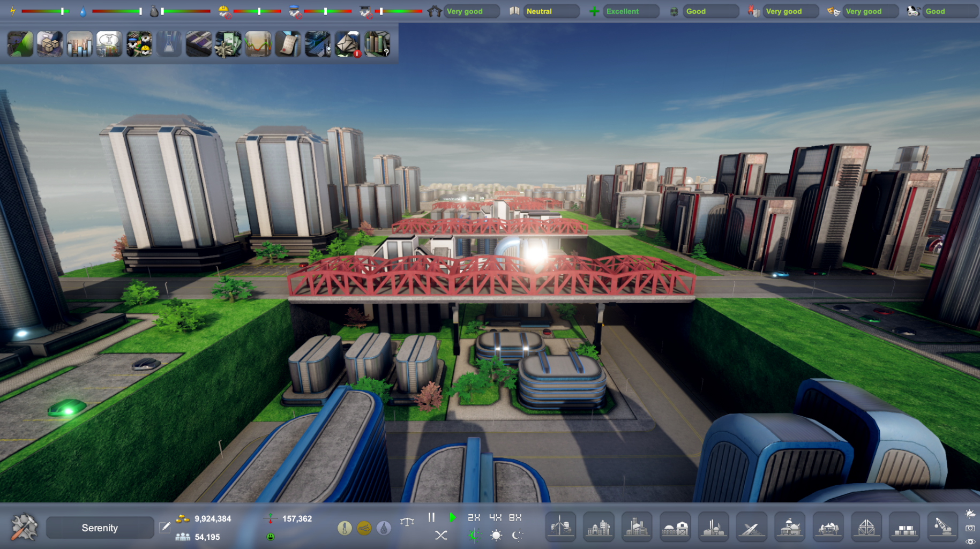Click the green happiness smiley face
Viewport: 980px width, 549px height.
click(x=271, y=537)
